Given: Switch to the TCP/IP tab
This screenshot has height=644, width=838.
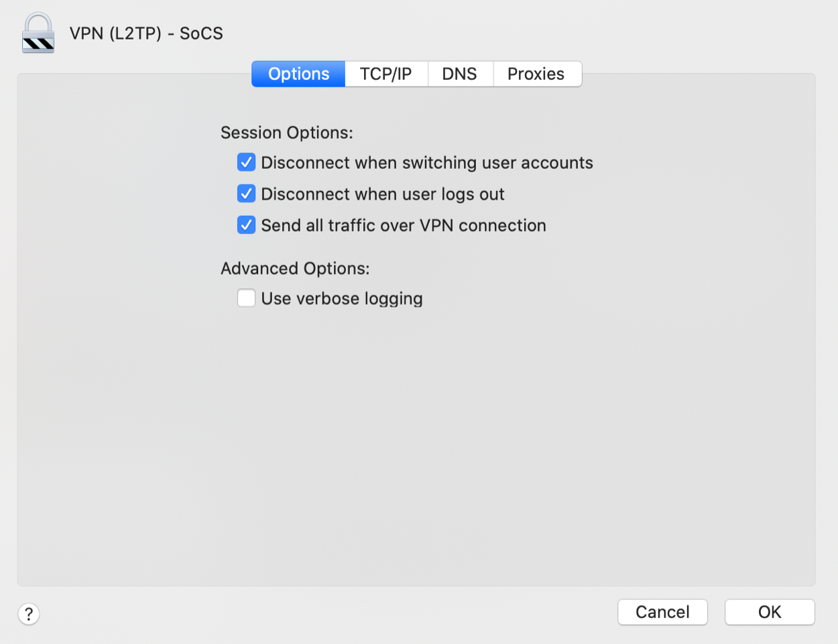Looking at the screenshot, I should click(385, 74).
